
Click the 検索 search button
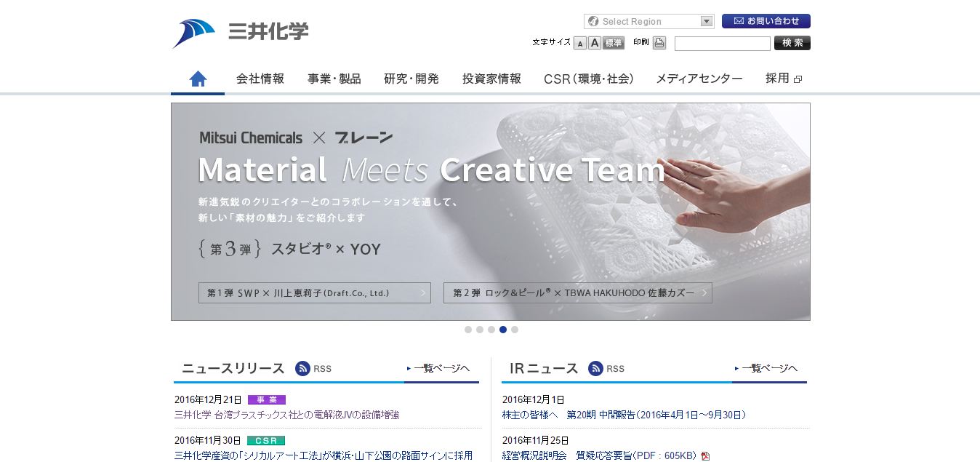792,43
